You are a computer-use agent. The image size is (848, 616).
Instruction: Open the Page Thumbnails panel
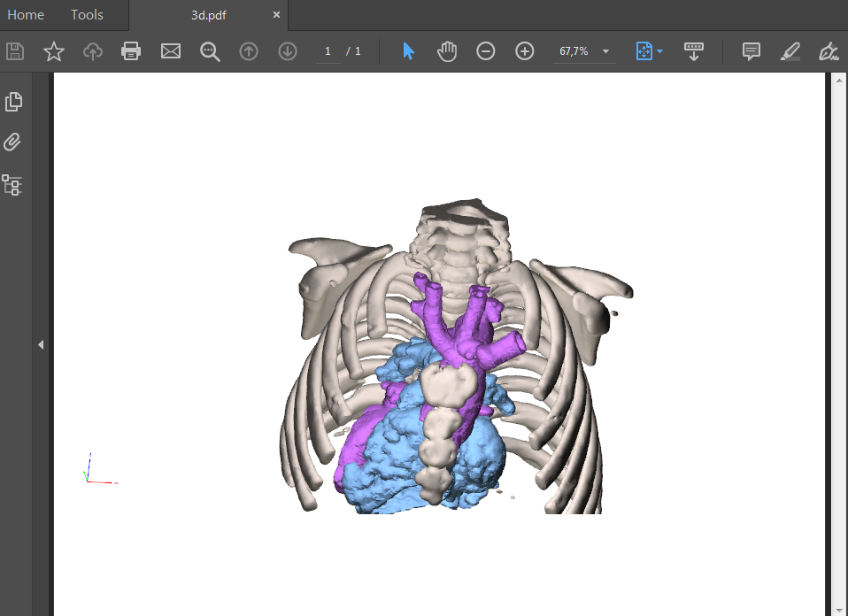click(x=14, y=101)
